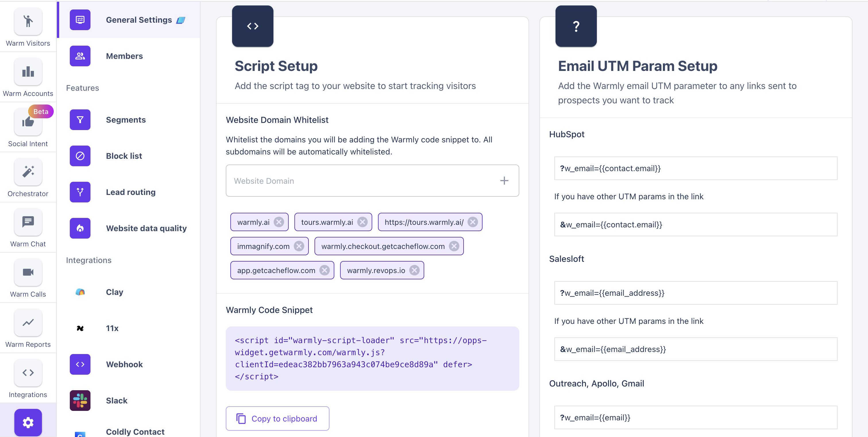The height and width of the screenshot is (437, 868).
Task: Add domain with plus icon
Action: coord(504,181)
